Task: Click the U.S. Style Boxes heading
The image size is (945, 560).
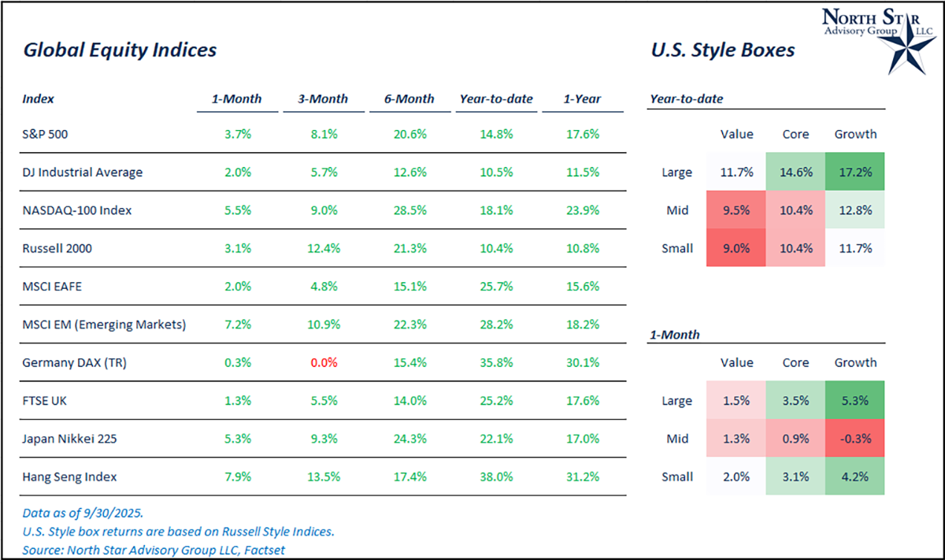Action: pyautogui.click(x=722, y=50)
